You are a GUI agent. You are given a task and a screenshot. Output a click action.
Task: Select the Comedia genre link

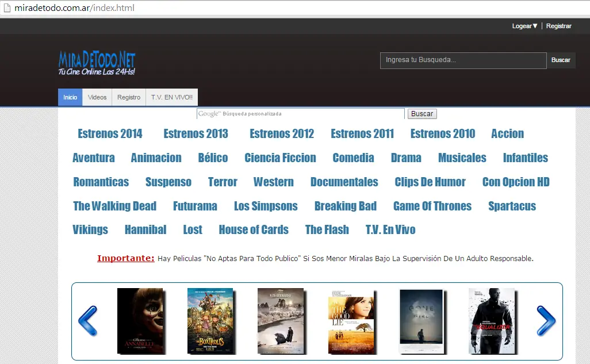(353, 158)
